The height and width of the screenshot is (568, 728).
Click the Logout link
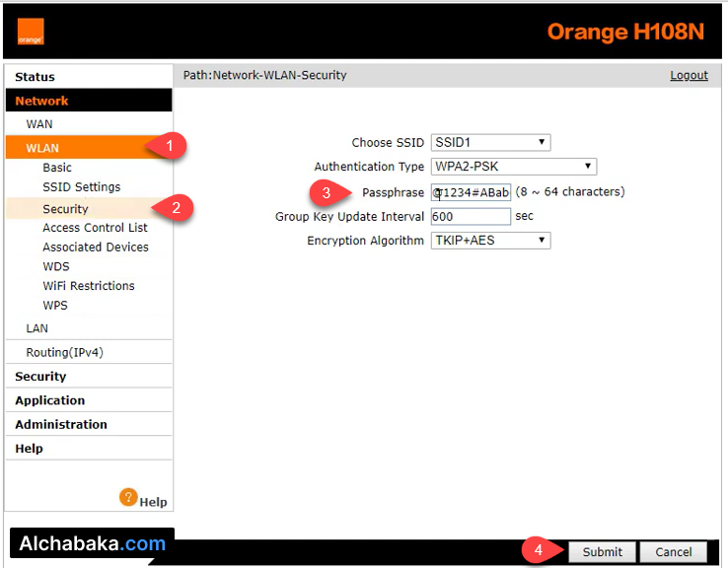click(x=689, y=75)
